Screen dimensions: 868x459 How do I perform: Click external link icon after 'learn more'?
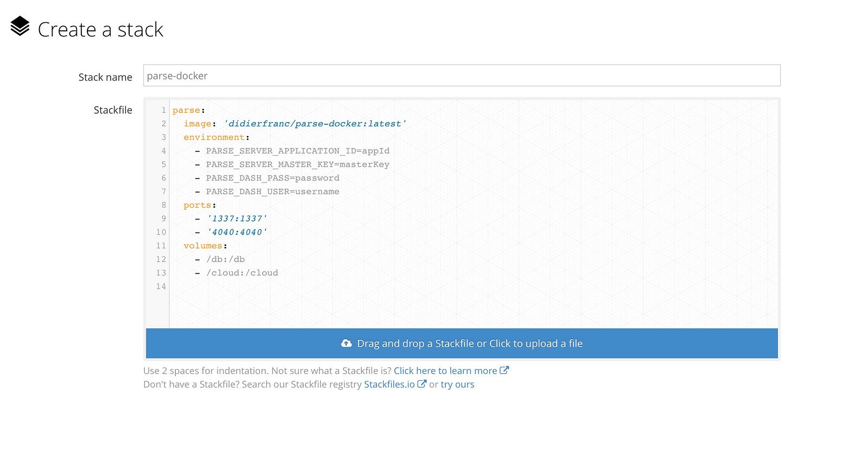click(505, 370)
